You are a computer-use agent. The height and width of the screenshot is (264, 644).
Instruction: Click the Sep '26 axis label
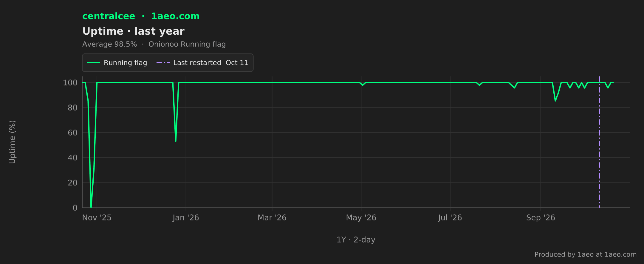click(541, 218)
